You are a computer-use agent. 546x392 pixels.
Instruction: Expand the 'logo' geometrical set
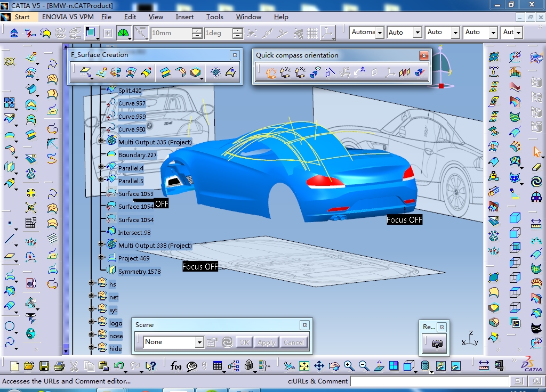[92, 322]
